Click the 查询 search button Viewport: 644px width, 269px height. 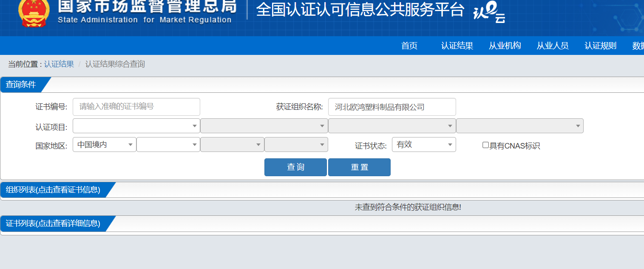(x=295, y=167)
